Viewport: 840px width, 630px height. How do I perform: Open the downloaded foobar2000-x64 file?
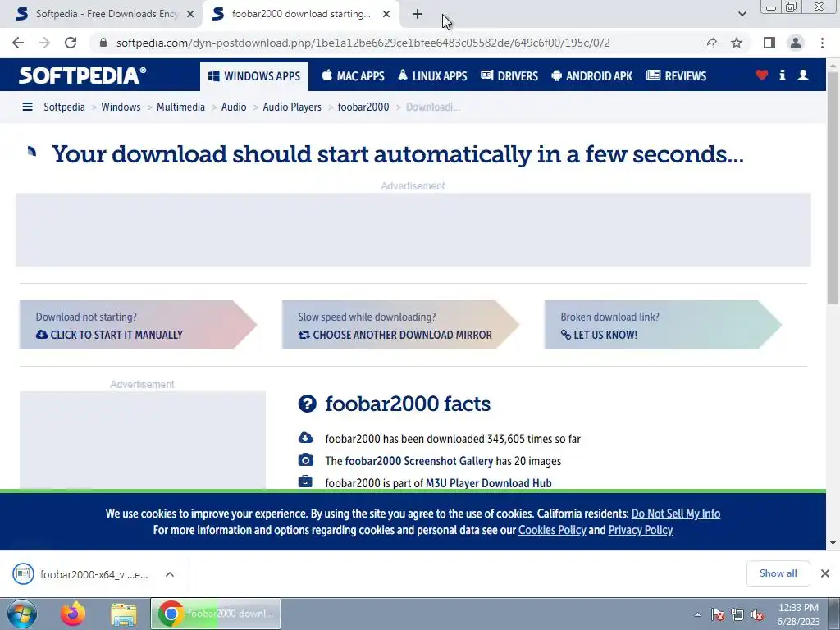(81, 574)
